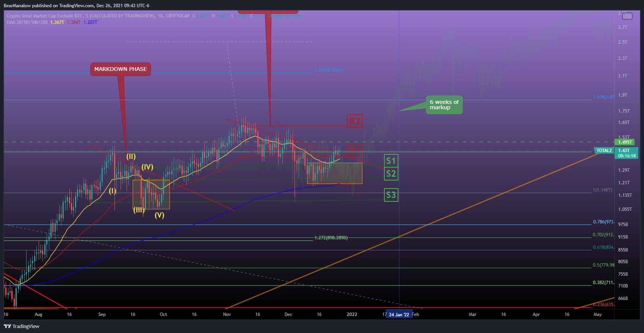
Task: Select the MARKDOWN PHASE callout label
Action: tap(121, 69)
